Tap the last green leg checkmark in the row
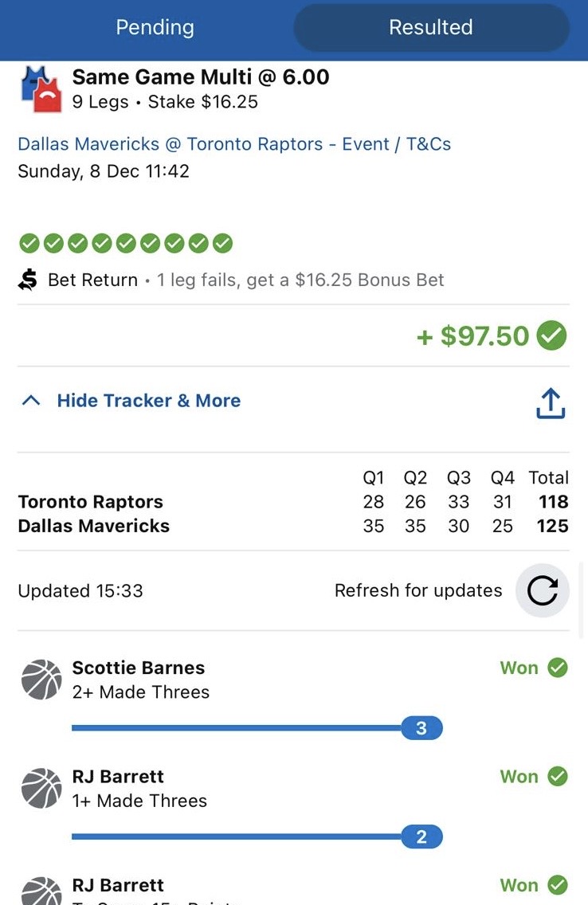The width and height of the screenshot is (588, 905). [223, 244]
